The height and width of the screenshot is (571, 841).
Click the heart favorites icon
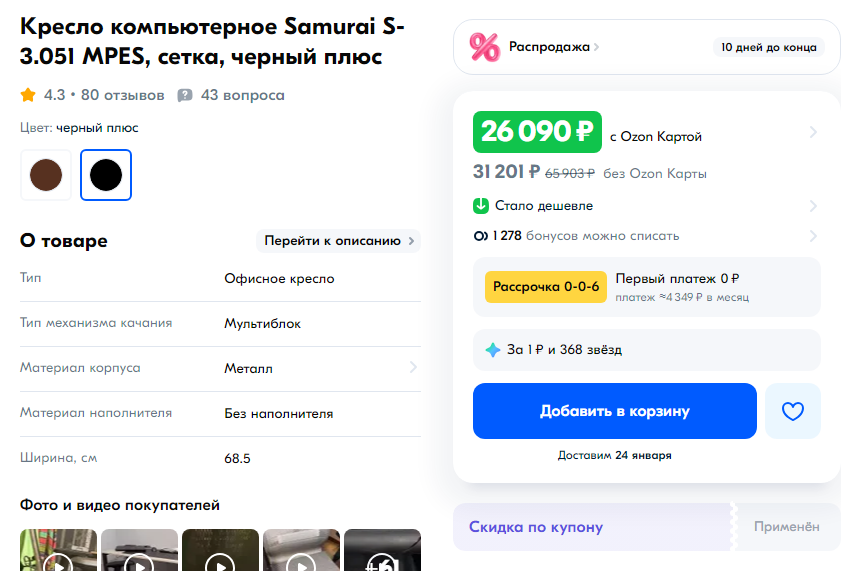click(x=793, y=411)
